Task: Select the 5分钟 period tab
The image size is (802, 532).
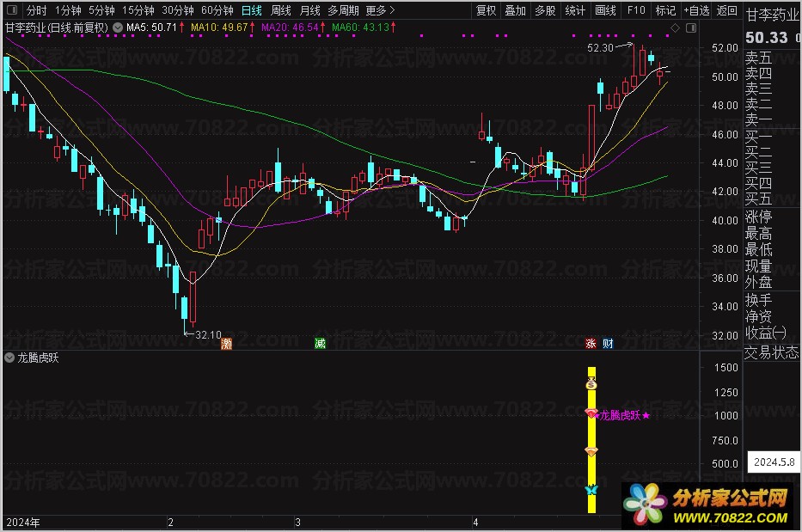Action: pyautogui.click(x=101, y=10)
